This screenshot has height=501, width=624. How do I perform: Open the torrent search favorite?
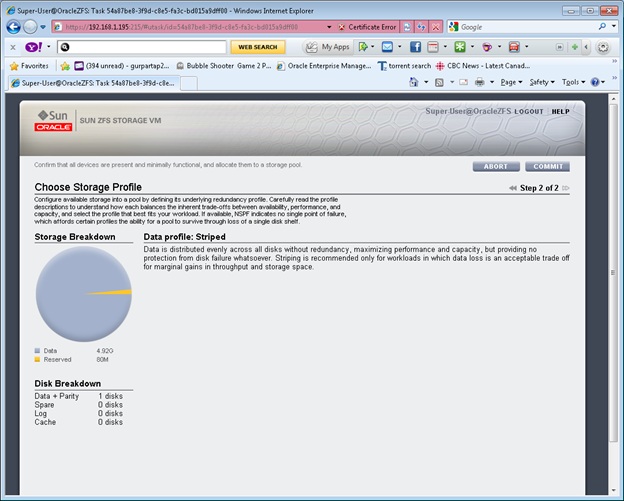click(x=404, y=66)
